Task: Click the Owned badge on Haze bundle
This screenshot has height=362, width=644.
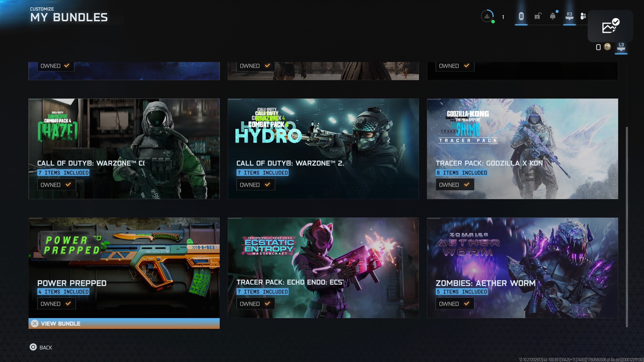Action: (57, 185)
